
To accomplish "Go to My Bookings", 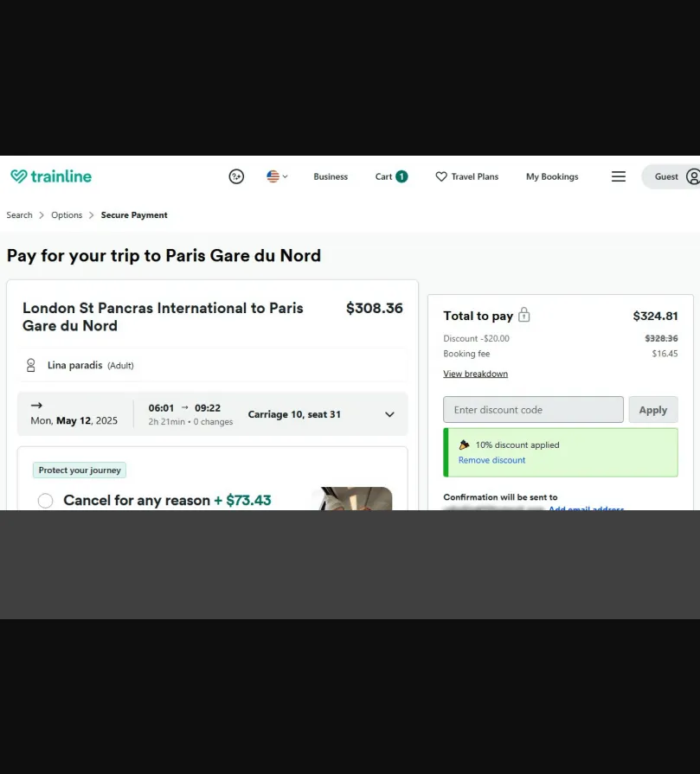I will (552, 176).
